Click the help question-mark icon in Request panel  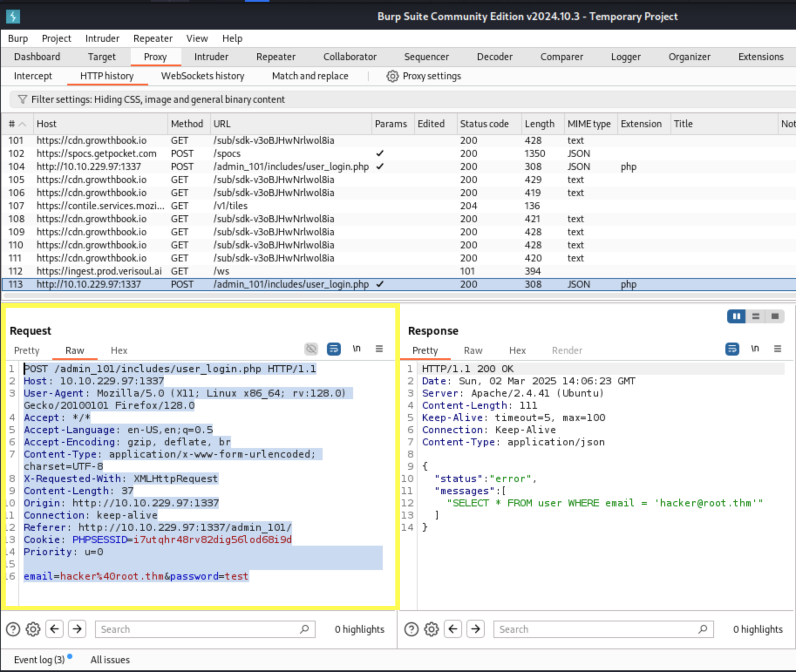(13, 629)
